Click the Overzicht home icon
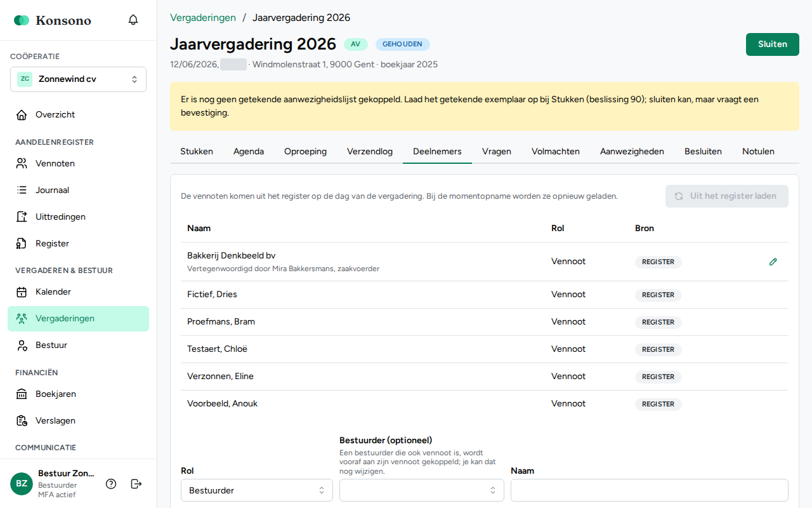The image size is (812, 508). click(x=22, y=115)
